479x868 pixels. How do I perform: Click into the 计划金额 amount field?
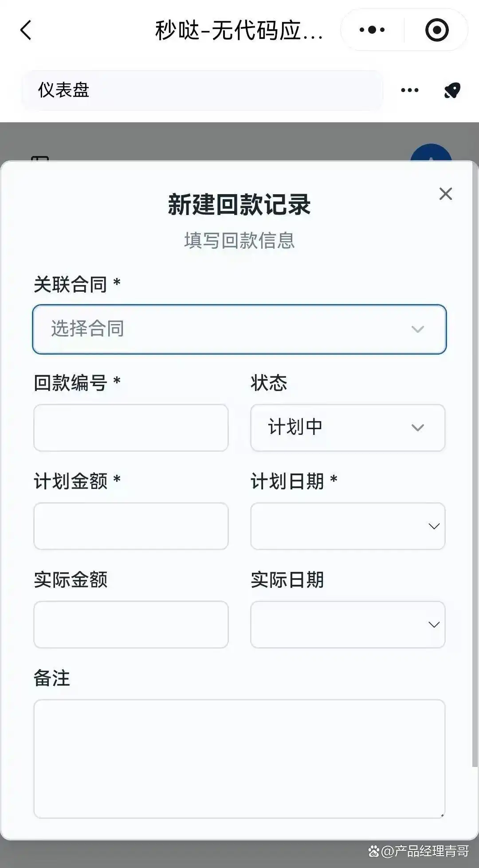[x=130, y=526]
